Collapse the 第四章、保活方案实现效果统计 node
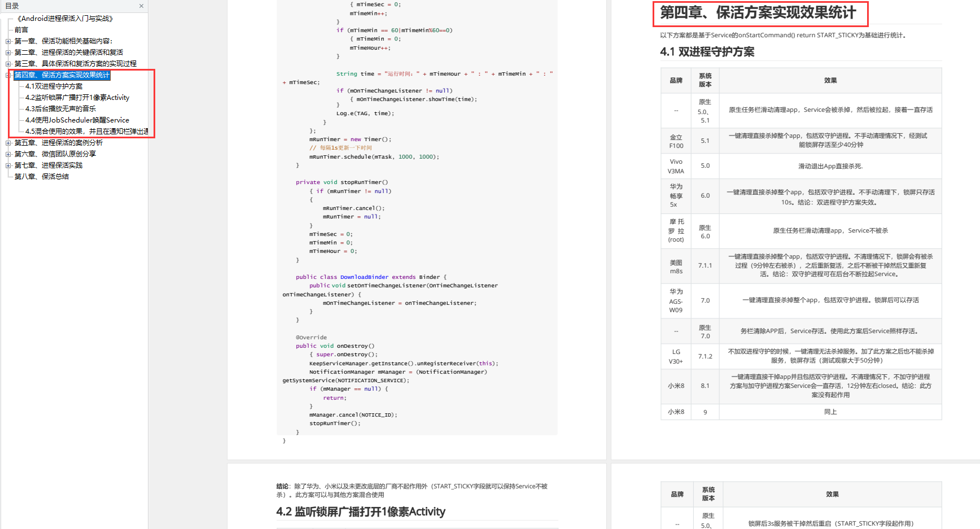The image size is (980, 529). (8, 75)
